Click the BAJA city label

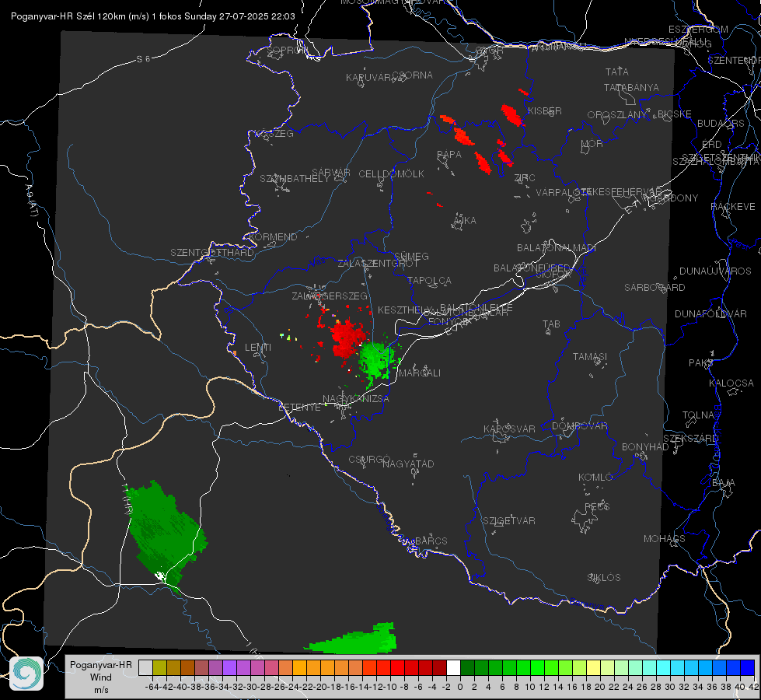pyautogui.click(x=724, y=483)
